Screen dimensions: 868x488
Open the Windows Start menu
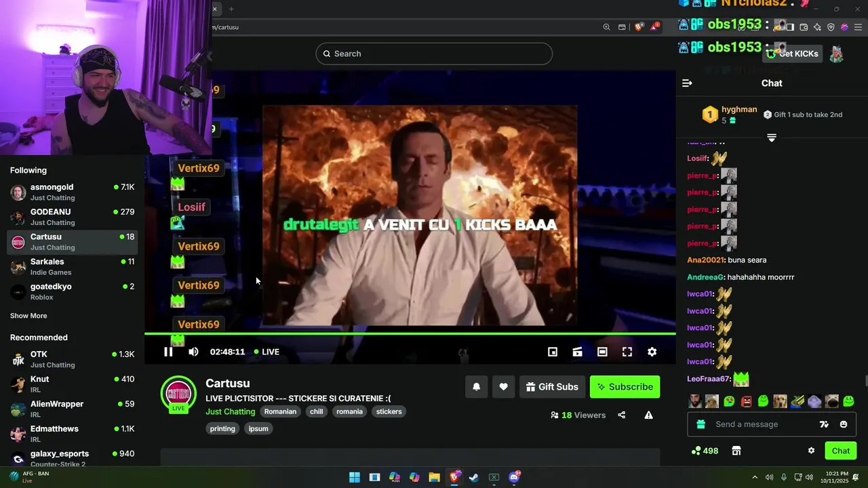click(354, 477)
